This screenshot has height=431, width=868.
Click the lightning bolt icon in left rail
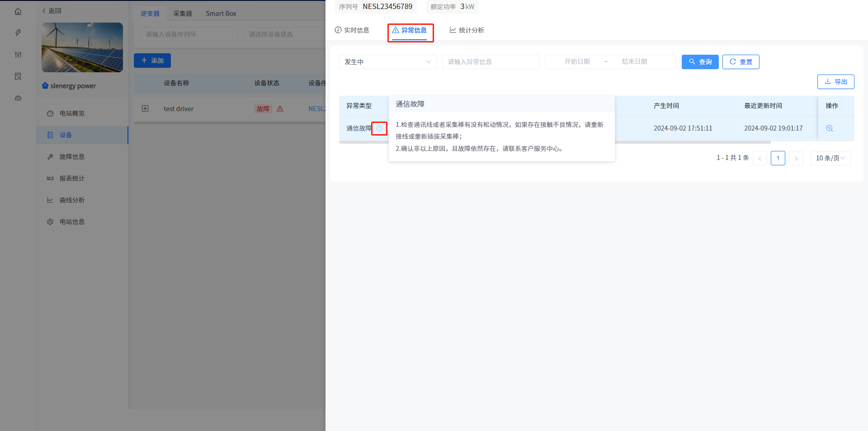(x=18, y=33)
